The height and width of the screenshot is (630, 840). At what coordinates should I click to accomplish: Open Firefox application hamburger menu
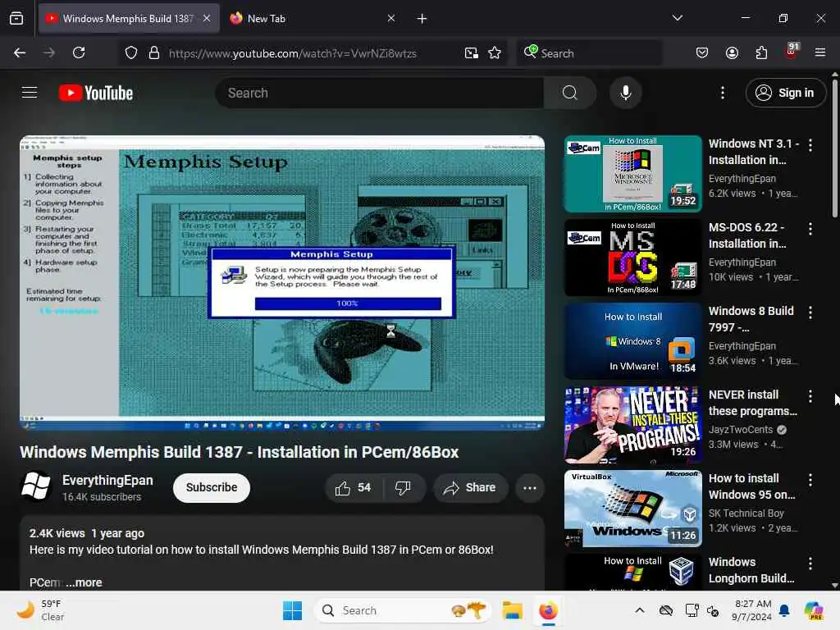coord(820,52)
